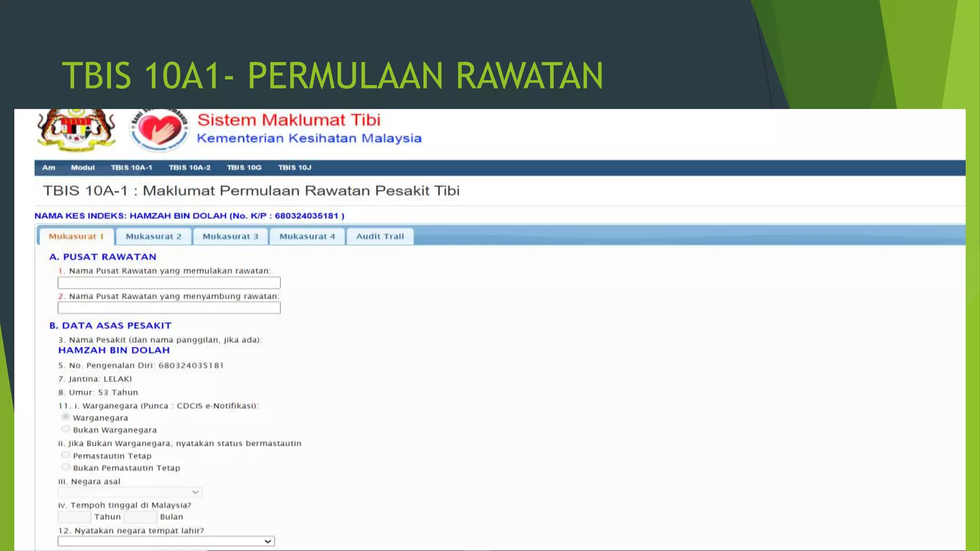
Task: Open the negara tempat lahir dropdown
Action: tap(166, 541)
